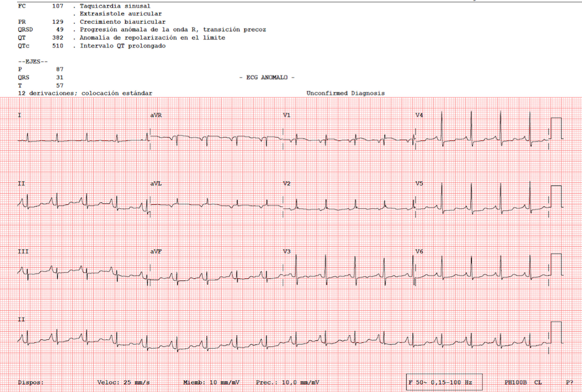Click the V5 lead label

[x=419, y=184]
